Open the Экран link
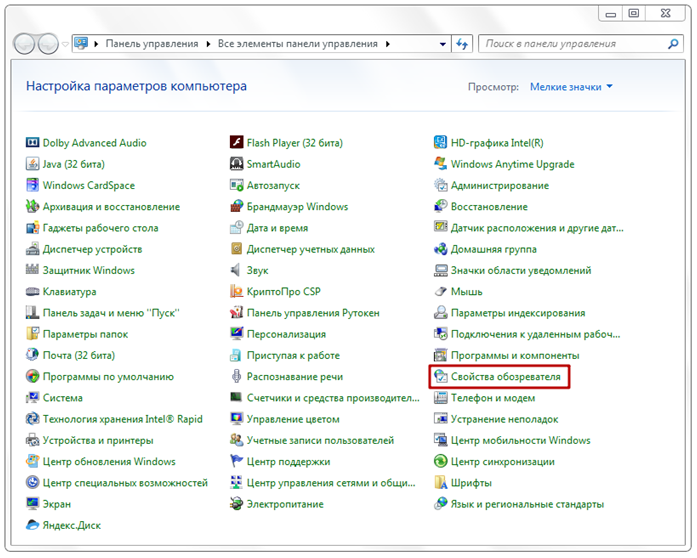This screenshot has width=697, height=558. [56, 504]
